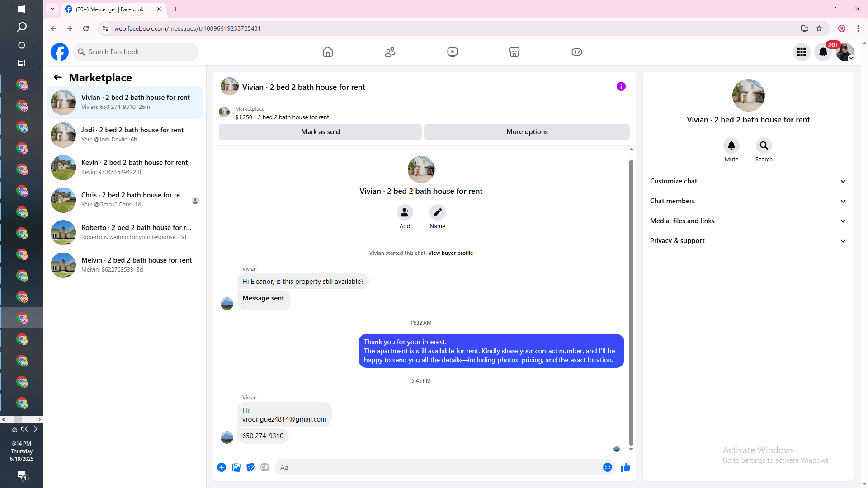Focus the message Aa text box
This screenshot has height=488, width=868.
439,467
